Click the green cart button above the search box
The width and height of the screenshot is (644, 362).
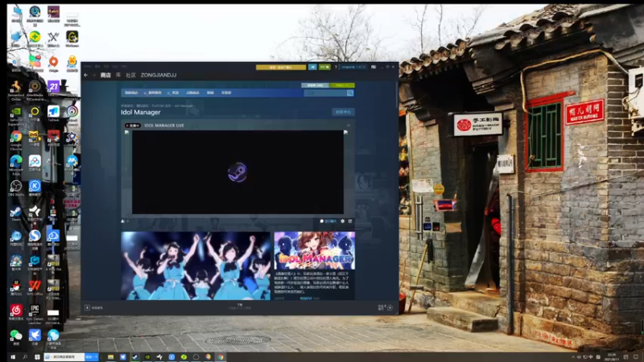coord(342,85)
